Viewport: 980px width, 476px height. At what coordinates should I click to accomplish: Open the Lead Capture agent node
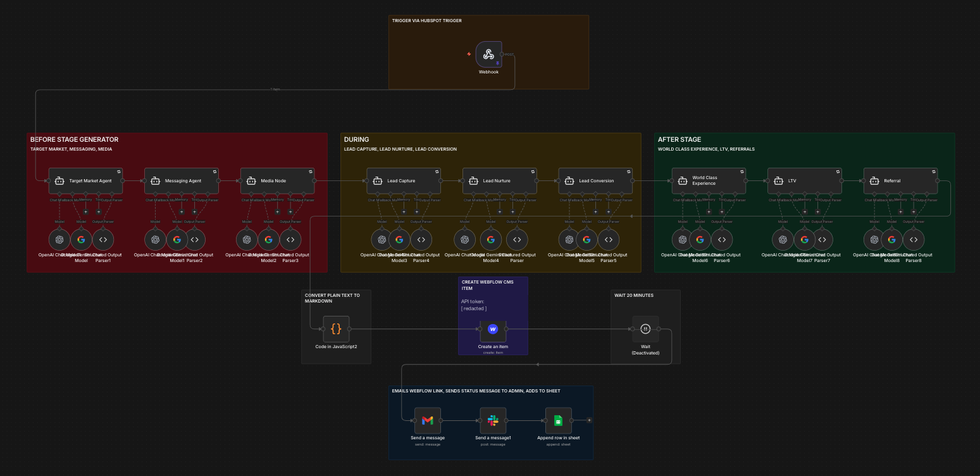coord(404,180)
